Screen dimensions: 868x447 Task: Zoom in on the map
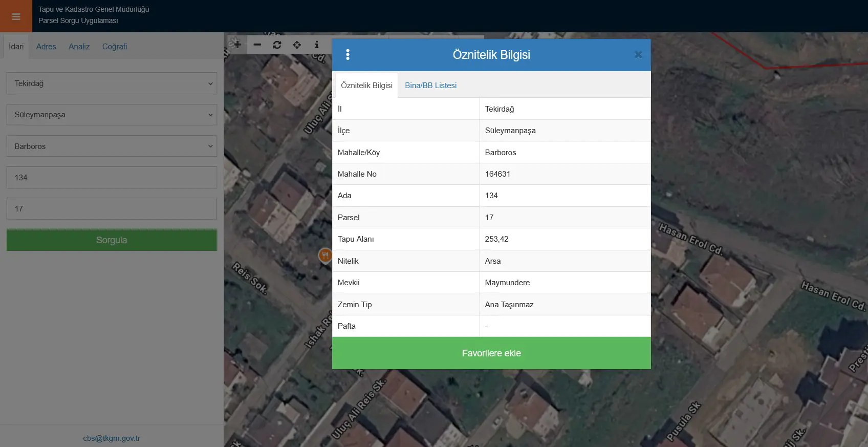tap(237, 45)
